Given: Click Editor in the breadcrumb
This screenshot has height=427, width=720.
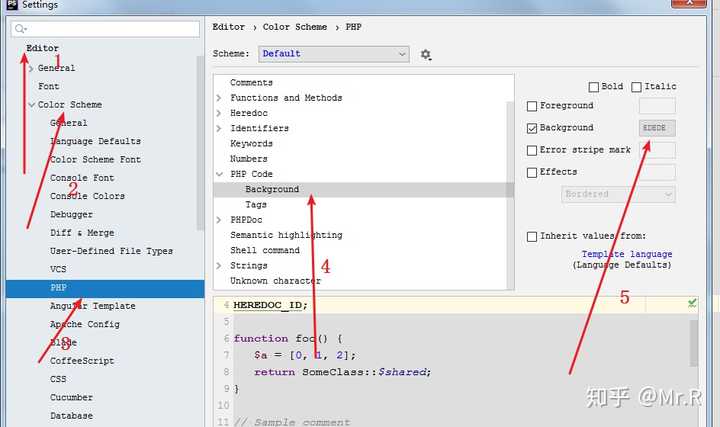Looking at the screenshot, I should tap(229, 27).
